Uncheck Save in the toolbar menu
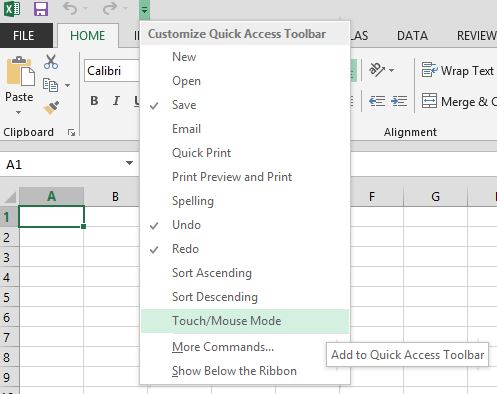497x394 pixels. point(245,105)
